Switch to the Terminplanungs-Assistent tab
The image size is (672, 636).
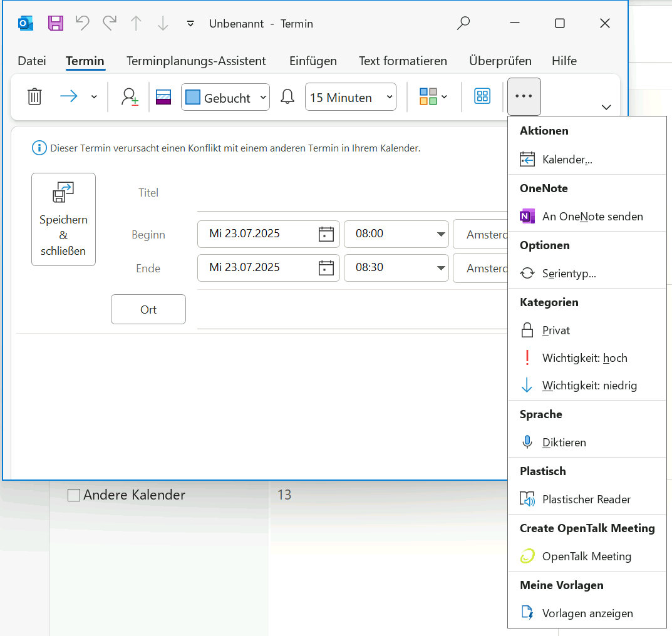tap(196, 61)
